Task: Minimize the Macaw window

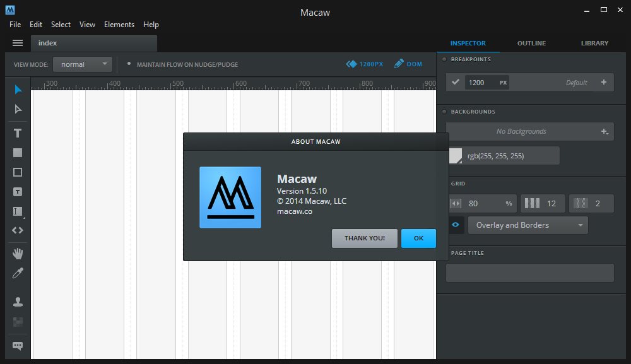Action: pos(587,11)
